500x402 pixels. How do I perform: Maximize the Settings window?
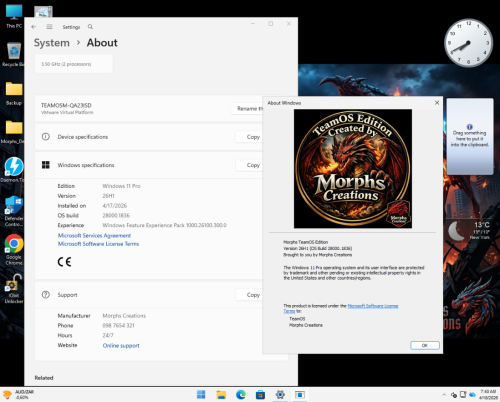click(271, 24)
